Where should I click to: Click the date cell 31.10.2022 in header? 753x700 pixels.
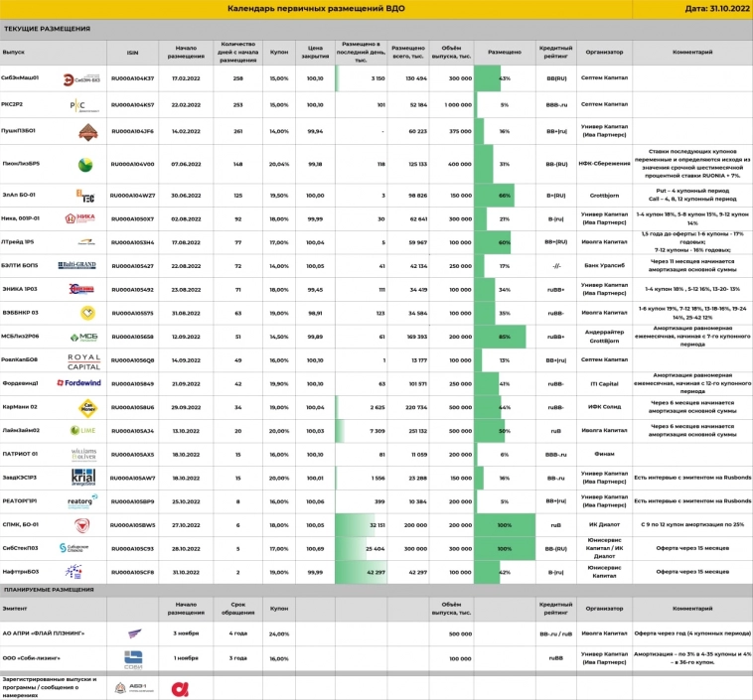pyautogui.click(x=691, y=9)
